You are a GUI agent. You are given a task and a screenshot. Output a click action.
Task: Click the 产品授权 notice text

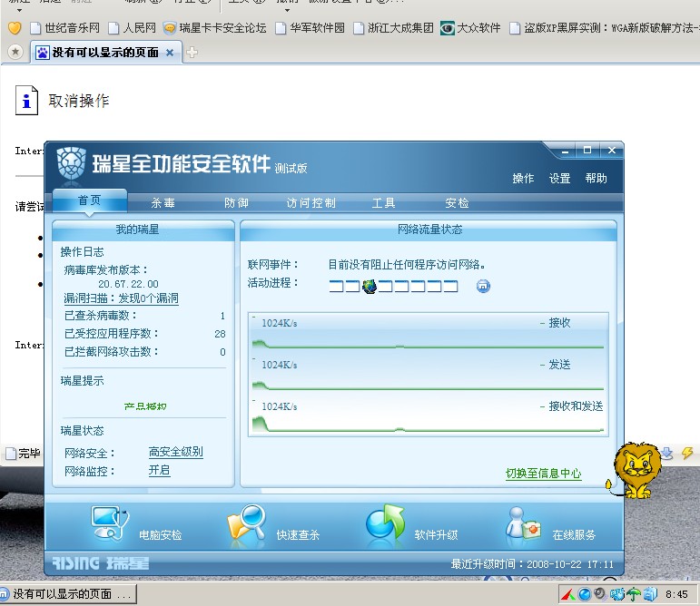pyautogui.click(x=145, y=406)
